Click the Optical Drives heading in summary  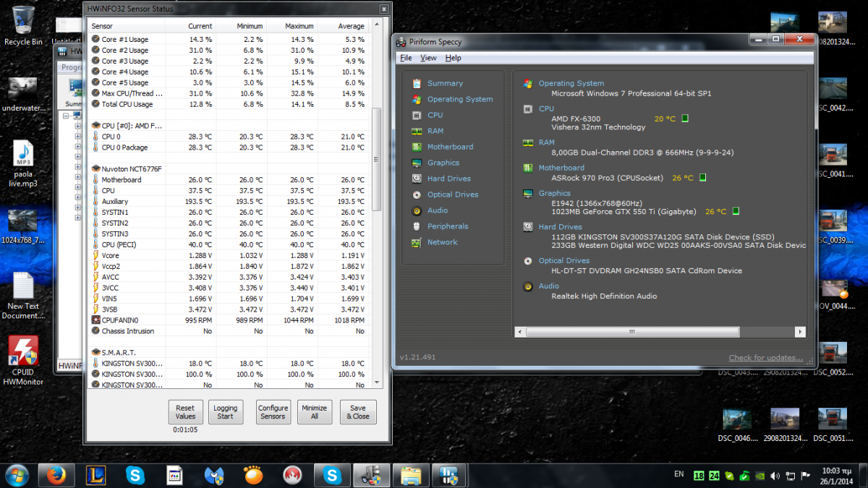click(x=563, y=260)
